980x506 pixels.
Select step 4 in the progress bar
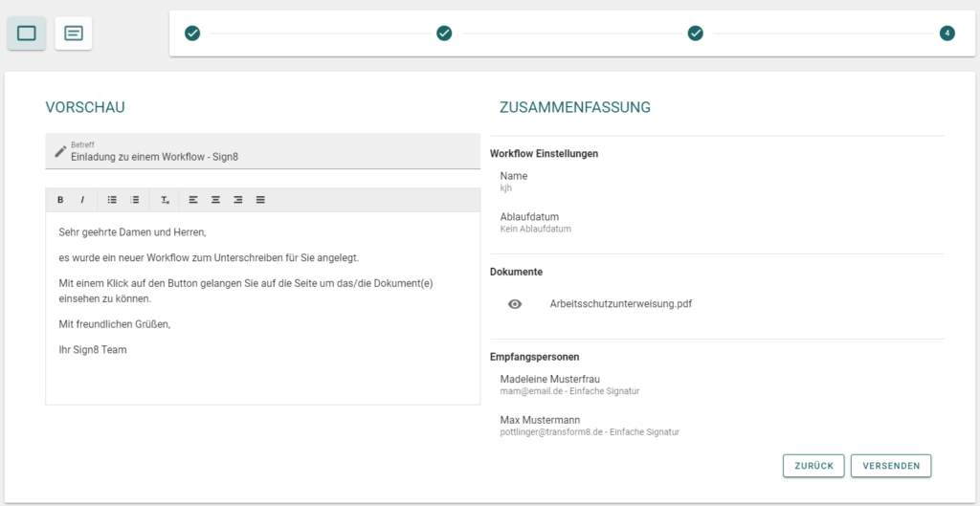click(x=947, y=33)
